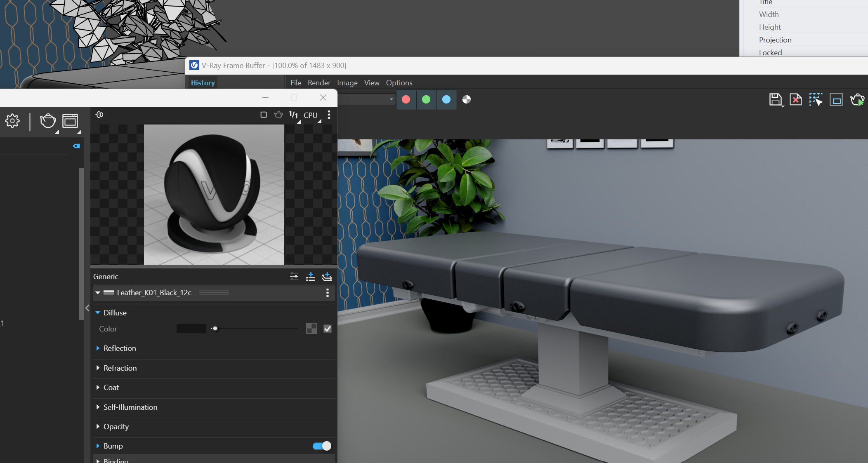The width and height of the screenshot is (868, 463).
Task: Open the V-Ray settings gear
Action: (12, 121)
